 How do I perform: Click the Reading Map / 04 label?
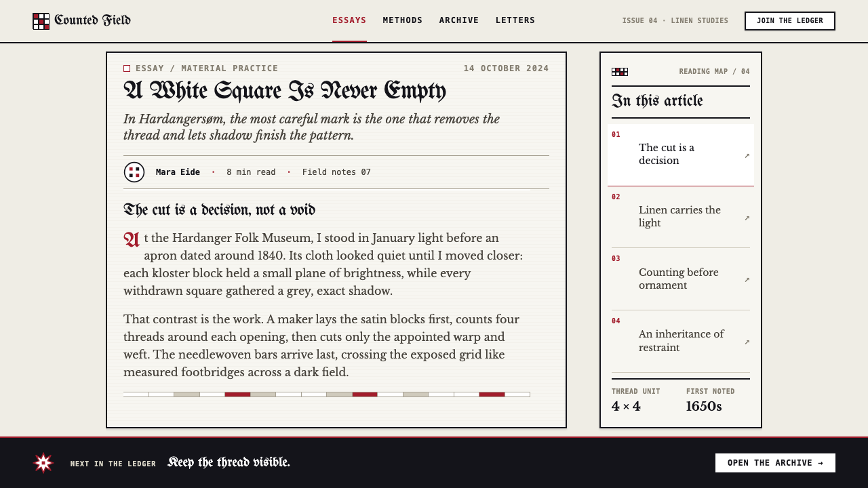coord(715,72)
